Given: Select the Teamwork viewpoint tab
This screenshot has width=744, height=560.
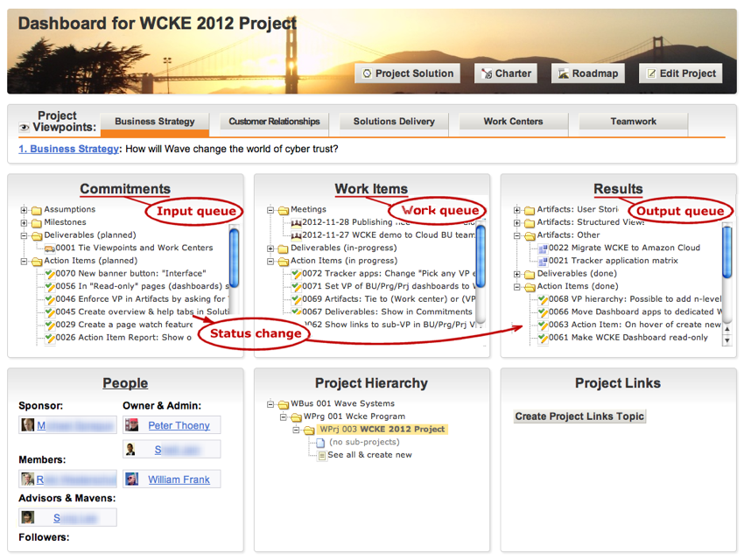Looking at the screenshot, I should [x=633, y=122].
